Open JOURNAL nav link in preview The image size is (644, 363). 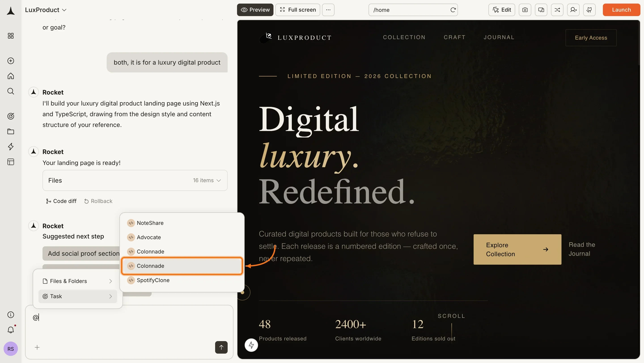(499, 37)
